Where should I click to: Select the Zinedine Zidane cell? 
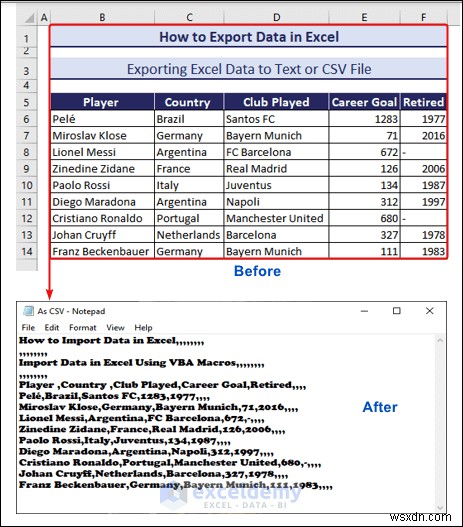click(x=102, y=168)
